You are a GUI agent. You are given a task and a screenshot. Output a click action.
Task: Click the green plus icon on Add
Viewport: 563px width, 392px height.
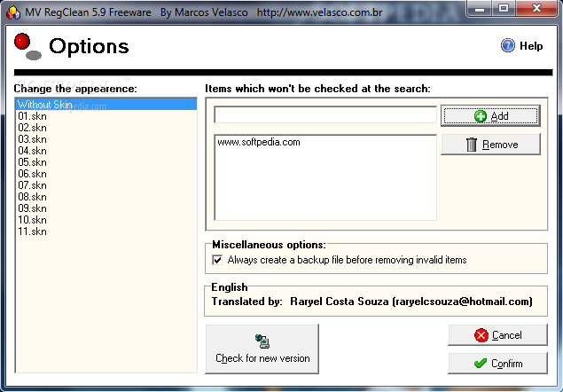click(x=480, y=116)
